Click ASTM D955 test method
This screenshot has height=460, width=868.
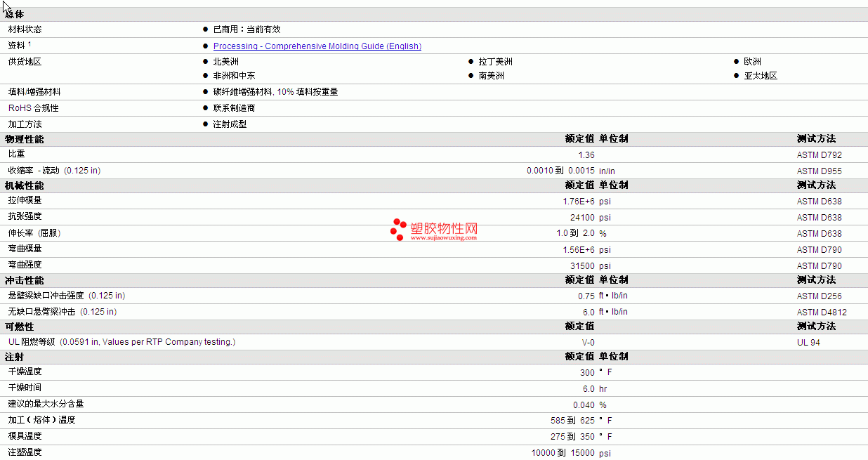(x=819, y=171)
